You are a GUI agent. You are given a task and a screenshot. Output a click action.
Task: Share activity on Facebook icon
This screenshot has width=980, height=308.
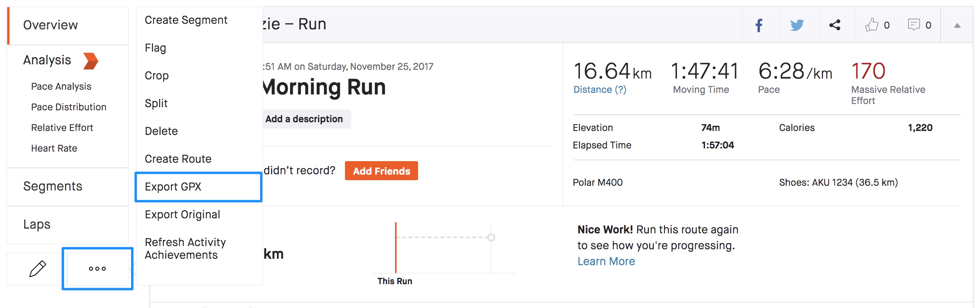759,25
